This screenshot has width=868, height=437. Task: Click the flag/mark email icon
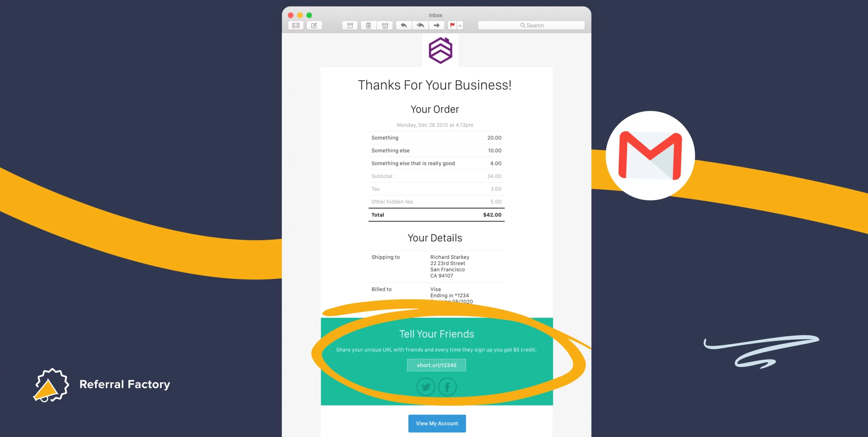point(454,26)
